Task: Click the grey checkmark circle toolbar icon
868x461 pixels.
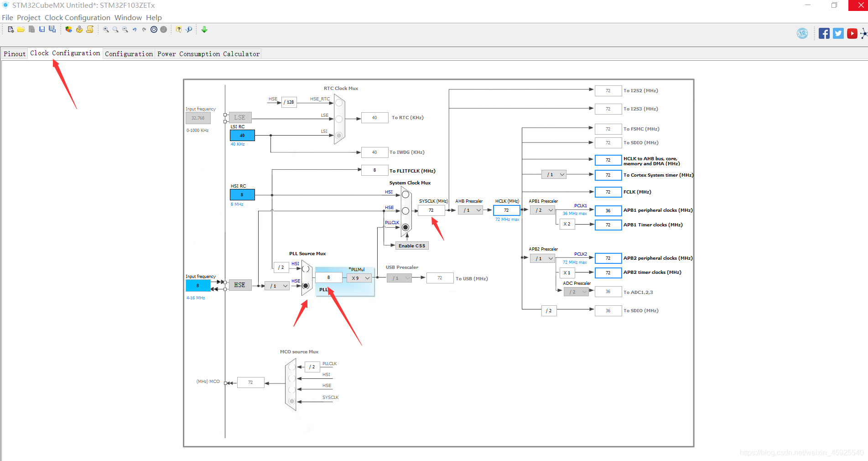Action: tap(164, 30)
